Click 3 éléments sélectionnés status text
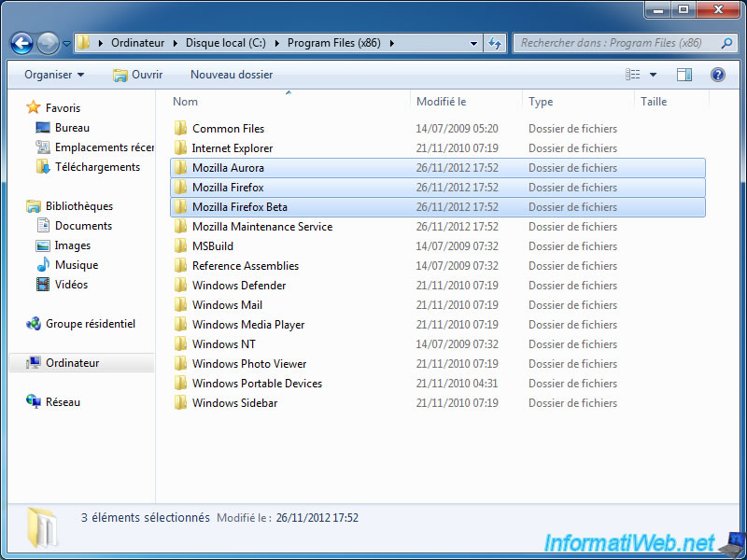Image resolution: width=747 pixels, height=560 pixels. (x=146, y=517)
